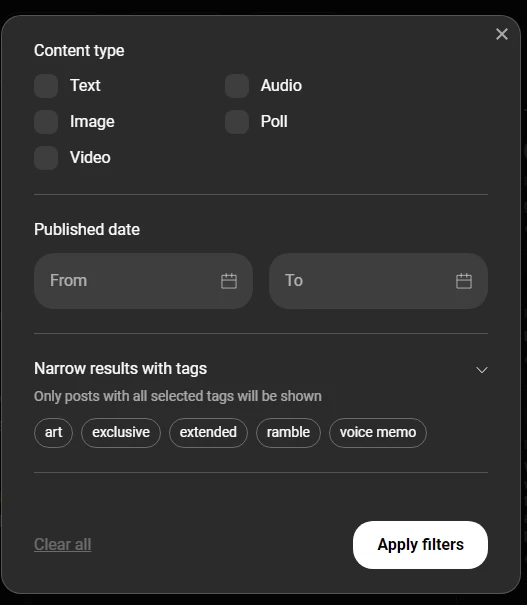Collapse the Narrow results with tags chevron

(x=482, y=370)
